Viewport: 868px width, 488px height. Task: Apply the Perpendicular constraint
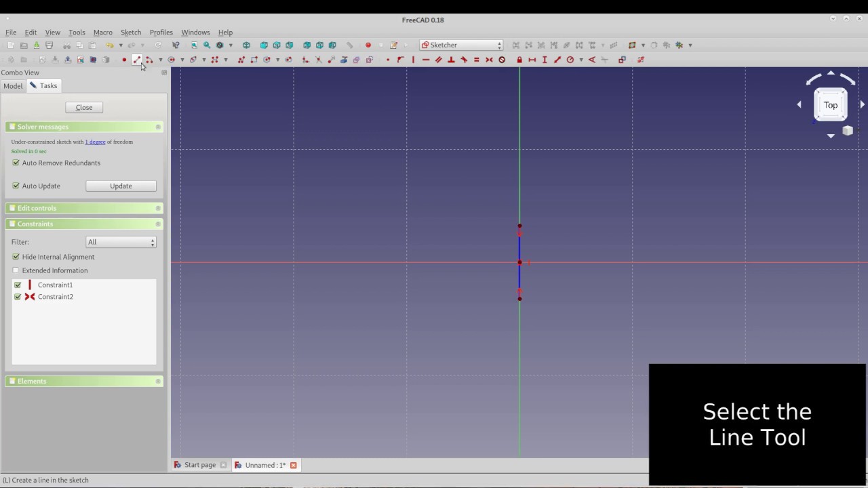(451, 60)
